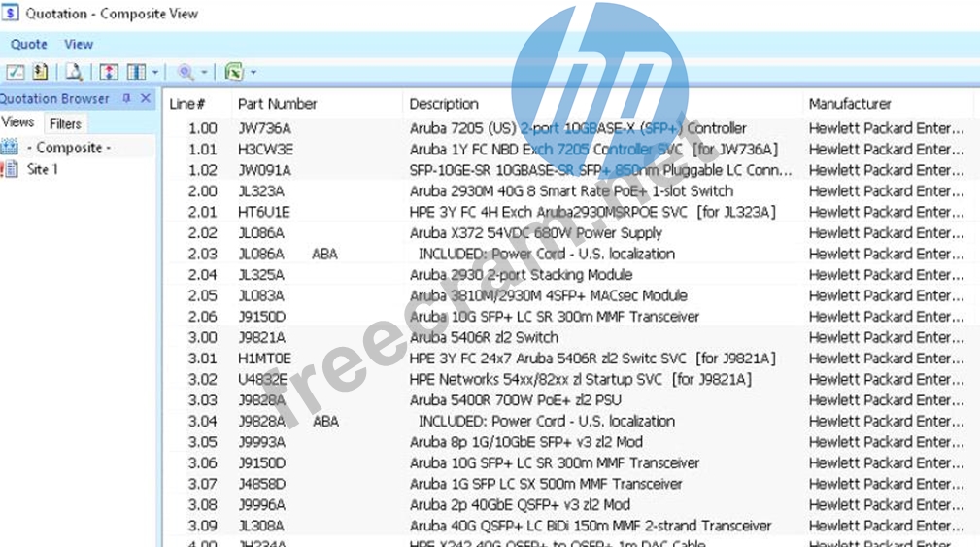The image size is (980, 547).
Task: Select the Site 1 tree item
Action: pyautogui.click(x=42, y=169)
